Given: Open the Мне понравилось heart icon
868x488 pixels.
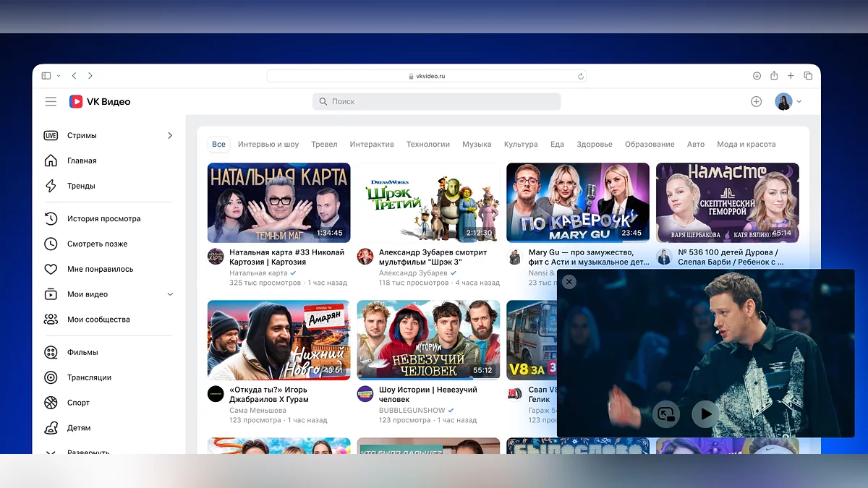Looking at the screenshot, I should point(51,269).
